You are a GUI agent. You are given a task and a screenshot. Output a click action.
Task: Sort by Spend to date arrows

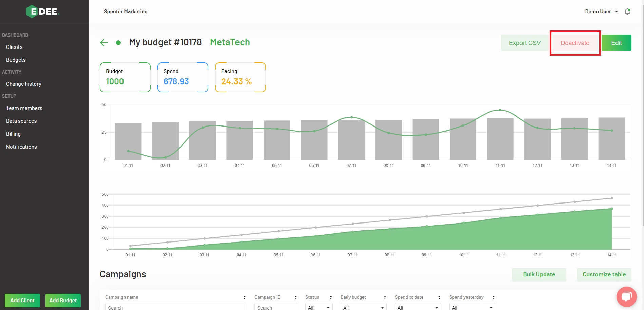[x=439, y=297]
